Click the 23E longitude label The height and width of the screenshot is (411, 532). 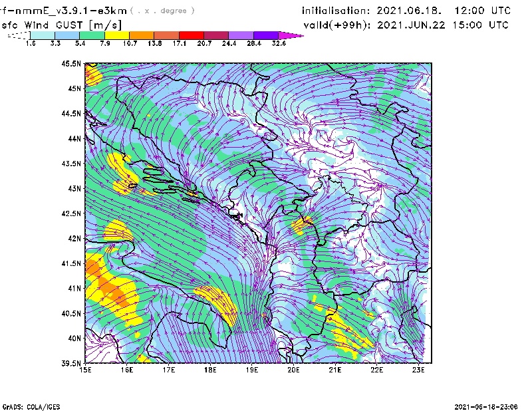(418, 370)
